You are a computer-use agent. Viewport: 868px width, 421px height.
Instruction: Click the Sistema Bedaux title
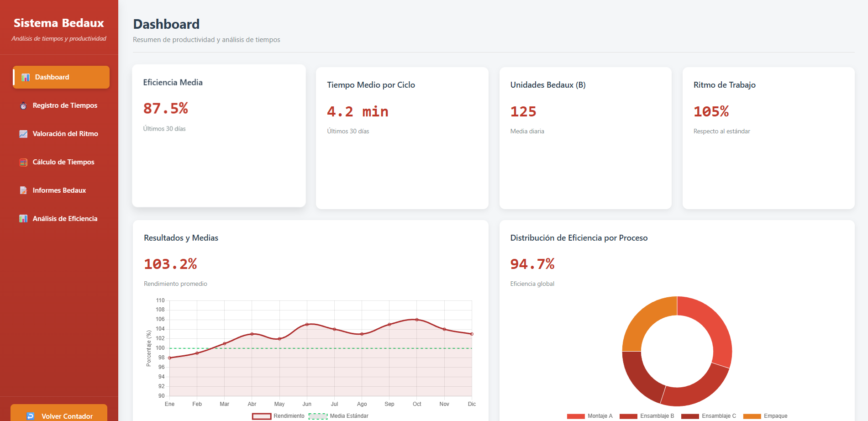click(x=59, y=23)
